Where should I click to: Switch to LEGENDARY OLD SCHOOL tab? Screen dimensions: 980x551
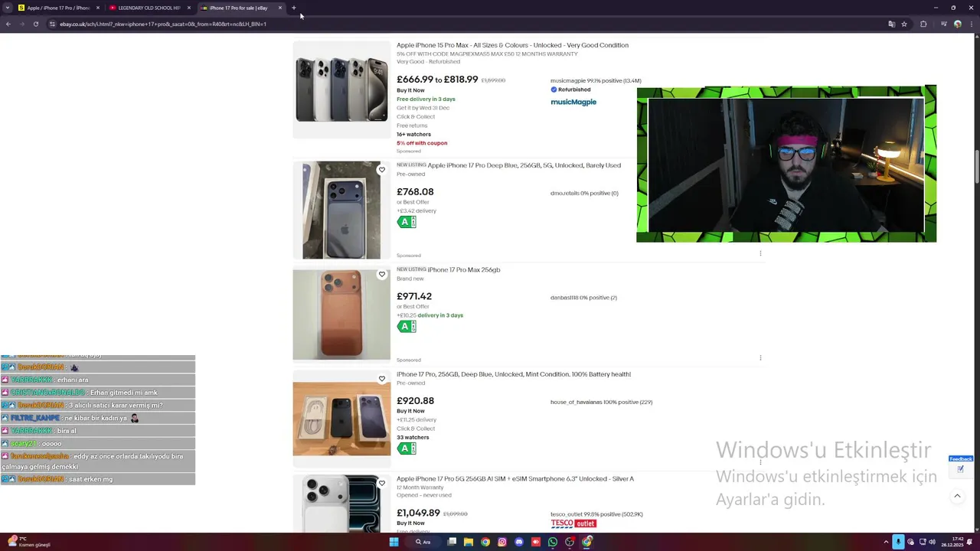[x=149, y=8]
